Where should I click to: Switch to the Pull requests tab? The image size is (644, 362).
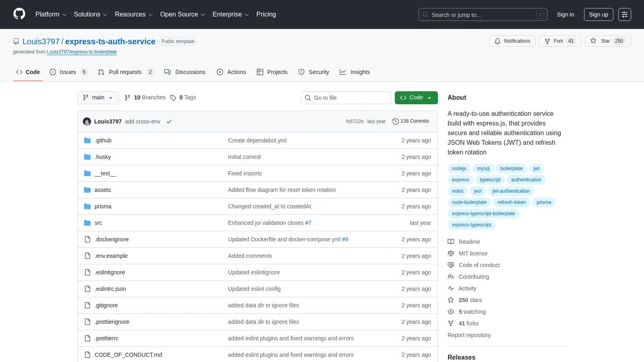click(126, 72)
